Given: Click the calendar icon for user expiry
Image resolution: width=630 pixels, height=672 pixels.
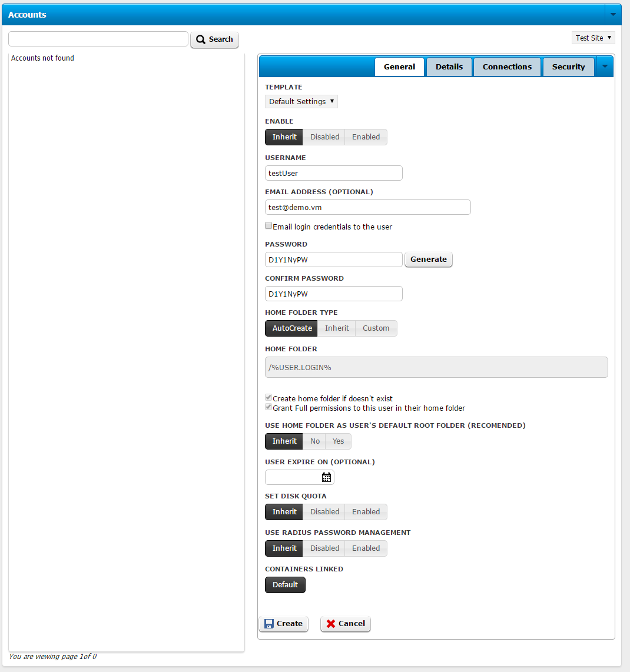Looking at the screenshot, I should tap(326, 477).
